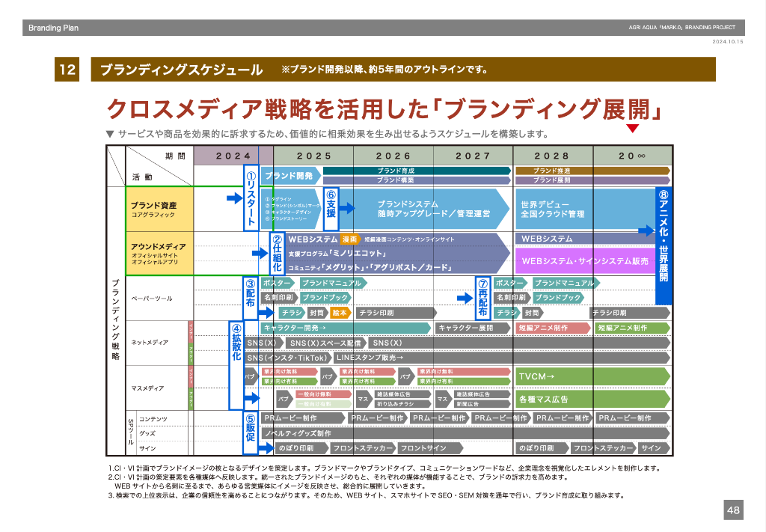
Task: Click the '2027' year column header
Action: click(473, 156)
